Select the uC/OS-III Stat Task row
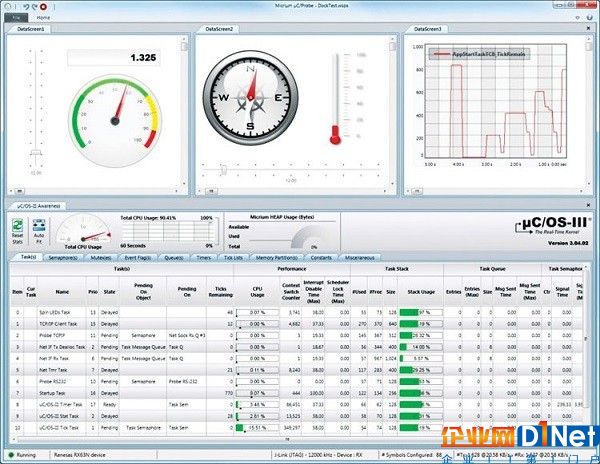The height and width of the screenshot is (464, 600). (x=297, y=416)
